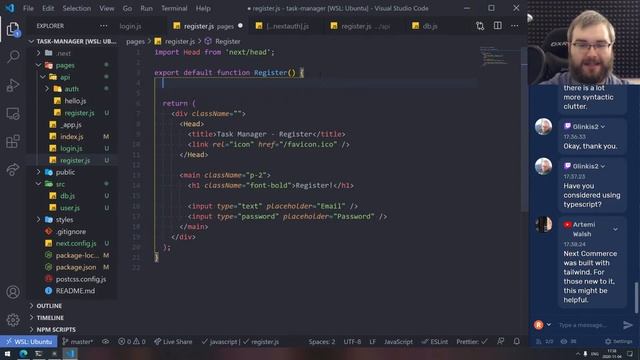Image resolution: width=640 pixels, height=360 pixels.
Task: Open Windows Start menu
Action: click(8, 353)
